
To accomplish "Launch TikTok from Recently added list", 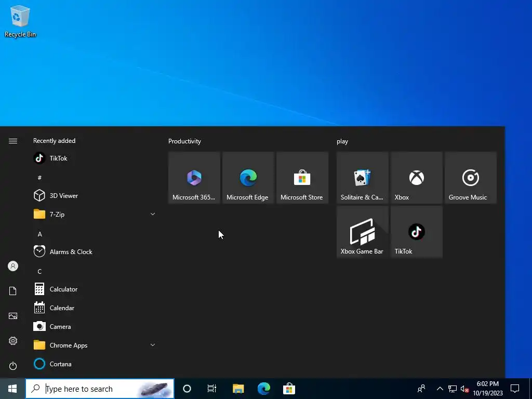I will click(x=95, y=158).
